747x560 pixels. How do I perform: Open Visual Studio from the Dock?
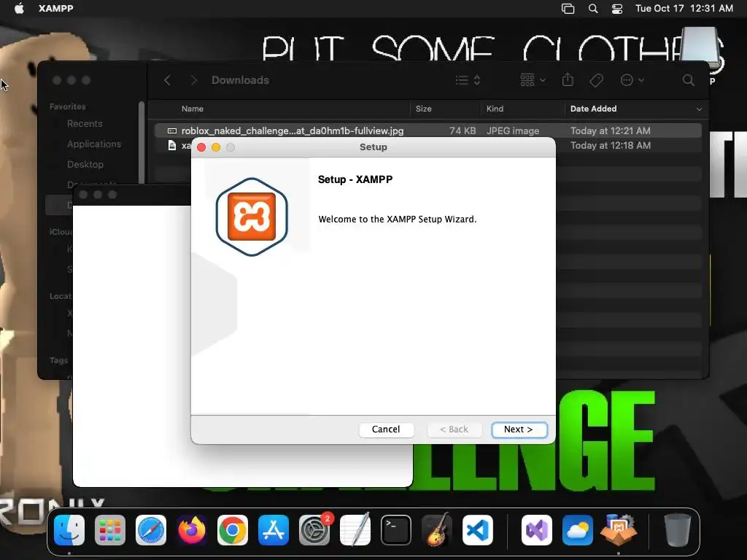click(537, 530)
